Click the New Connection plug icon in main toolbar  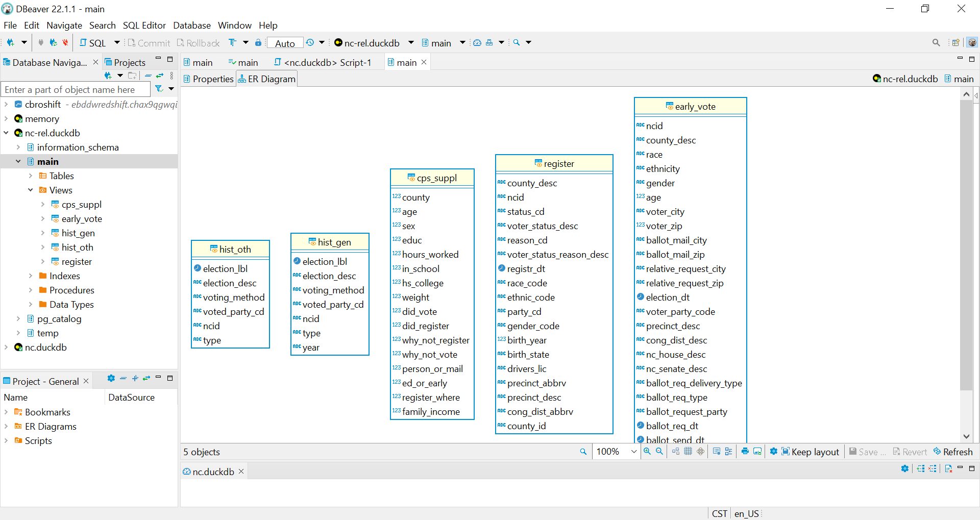(x=10, y=43)
